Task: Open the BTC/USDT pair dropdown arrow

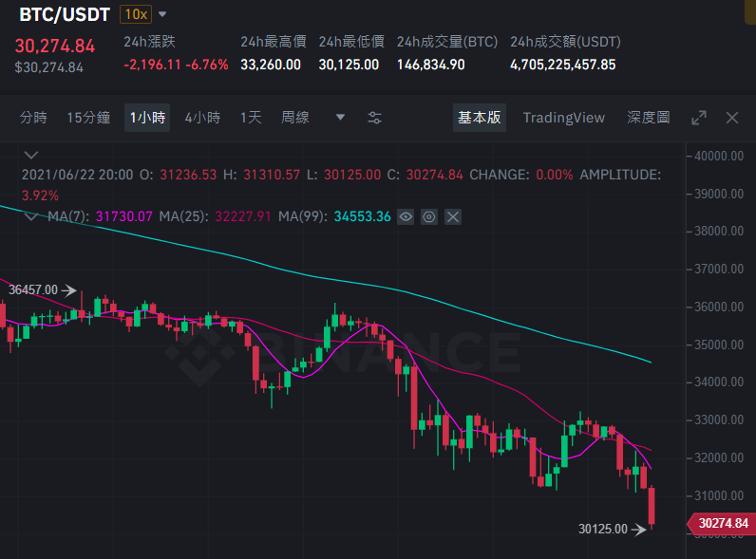Action: click(x=162, y=14)
